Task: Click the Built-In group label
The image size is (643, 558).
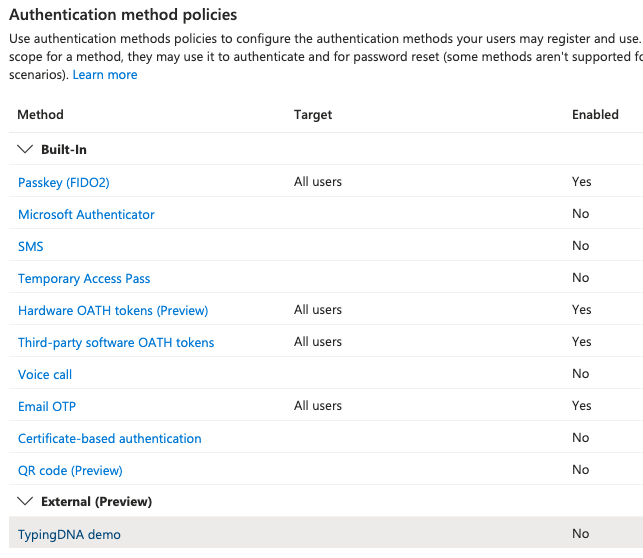Action: click(x=64, y=149)
